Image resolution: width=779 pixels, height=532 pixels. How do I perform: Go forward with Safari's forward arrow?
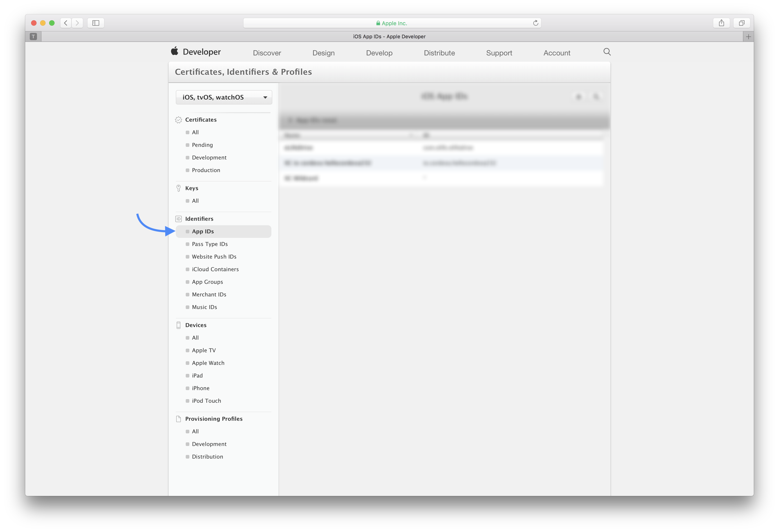point(78,23)
